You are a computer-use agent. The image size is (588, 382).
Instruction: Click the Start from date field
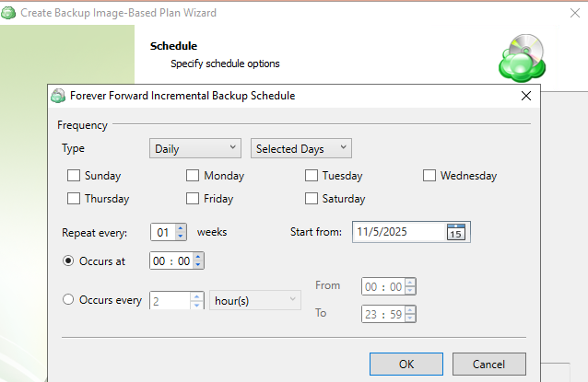coord(396,232)
